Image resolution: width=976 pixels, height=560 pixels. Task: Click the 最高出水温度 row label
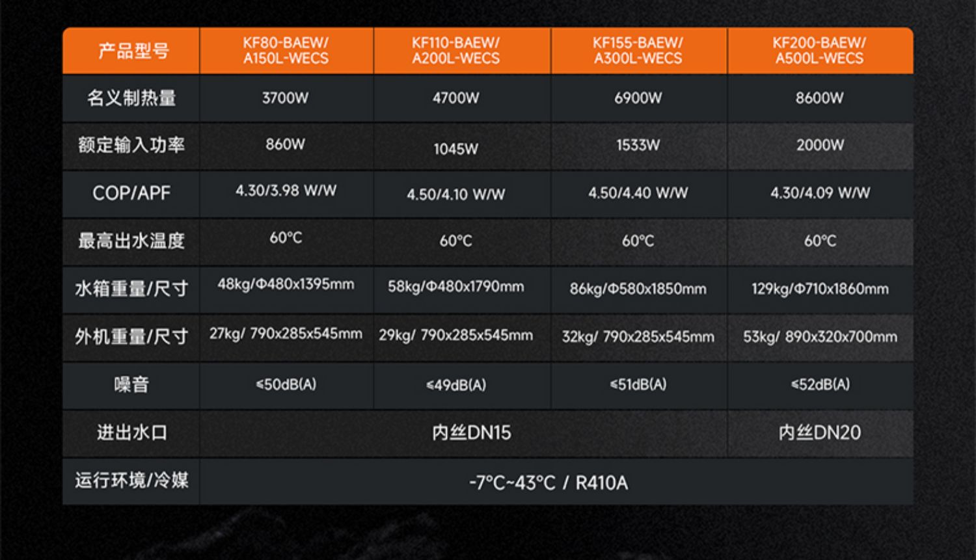coord(131,241)
